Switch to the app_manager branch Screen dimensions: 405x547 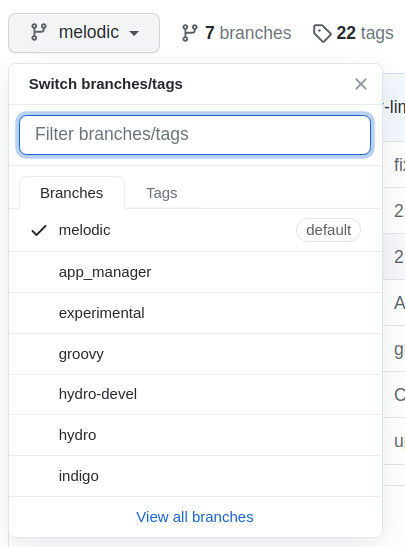coord(195,272)
